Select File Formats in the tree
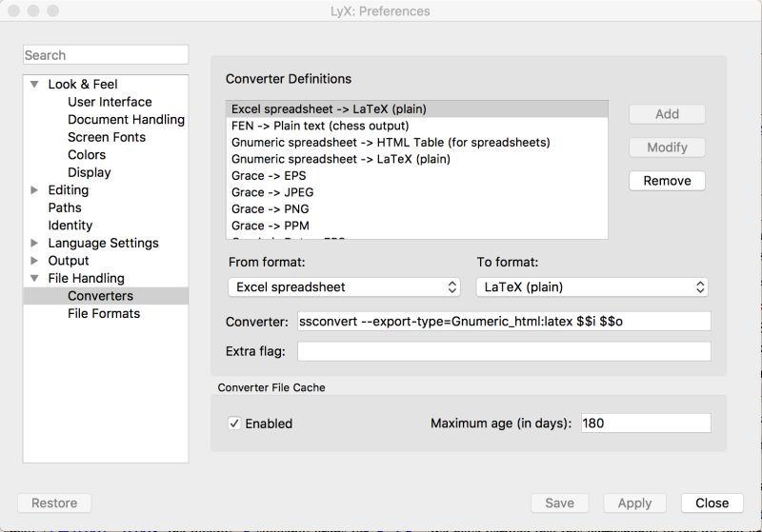 [104, 314]
